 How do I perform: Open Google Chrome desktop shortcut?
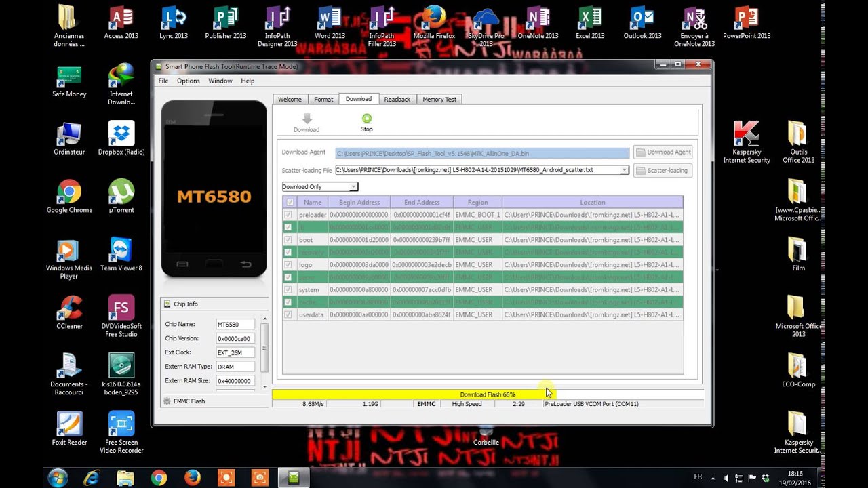coord(69,197)
